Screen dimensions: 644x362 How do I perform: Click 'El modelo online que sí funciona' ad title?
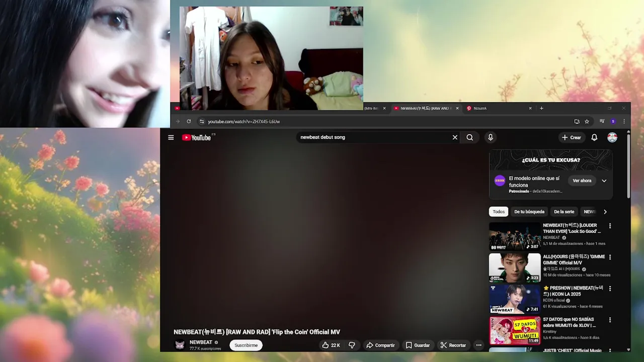click(x=534, y=182)
